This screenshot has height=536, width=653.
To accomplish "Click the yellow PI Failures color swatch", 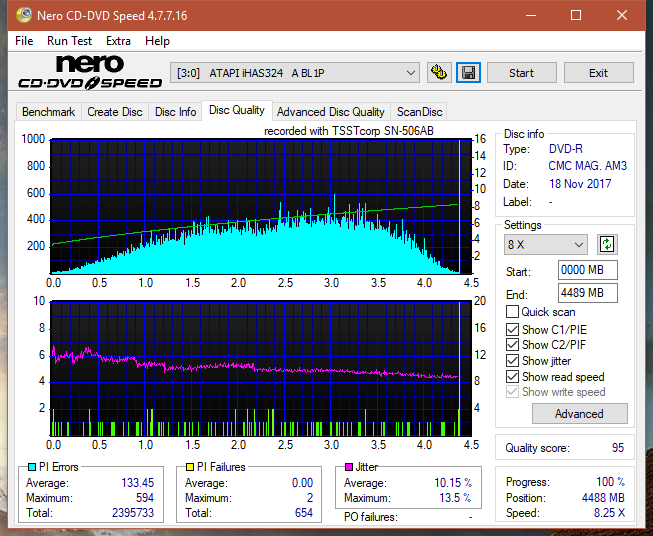I will [x=190, y=467].
